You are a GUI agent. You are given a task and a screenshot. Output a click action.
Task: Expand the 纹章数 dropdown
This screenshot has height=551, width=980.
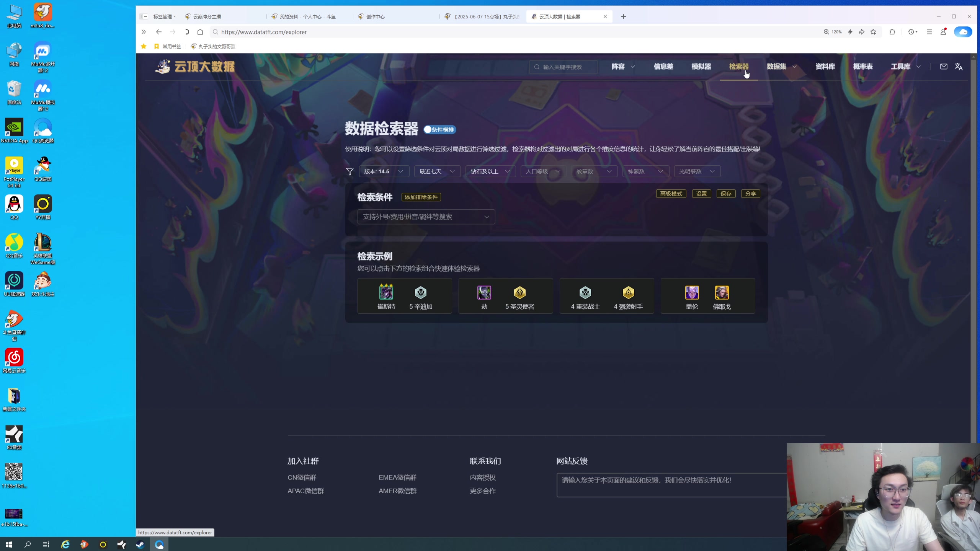pos(594,171)
